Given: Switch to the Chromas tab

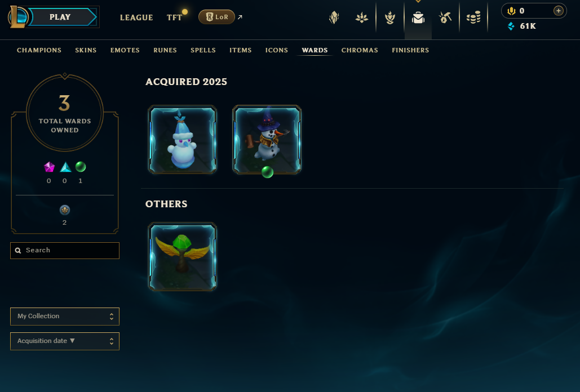Looking at the screenshot, I should pyautogui.click(x=360, y=50).
